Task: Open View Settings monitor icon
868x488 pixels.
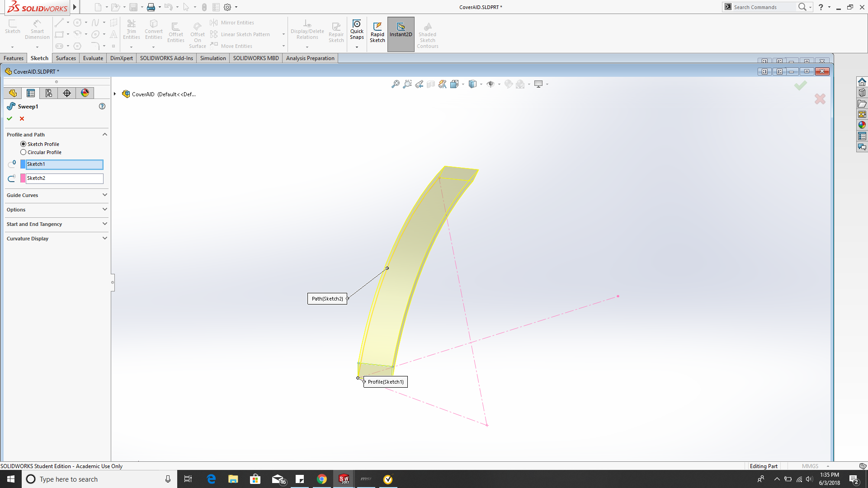Action: coord(538,84)
